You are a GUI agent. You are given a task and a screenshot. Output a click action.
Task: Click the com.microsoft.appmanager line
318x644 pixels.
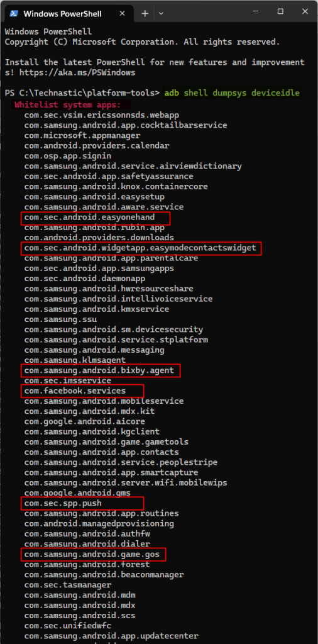[x=82, y=136]
